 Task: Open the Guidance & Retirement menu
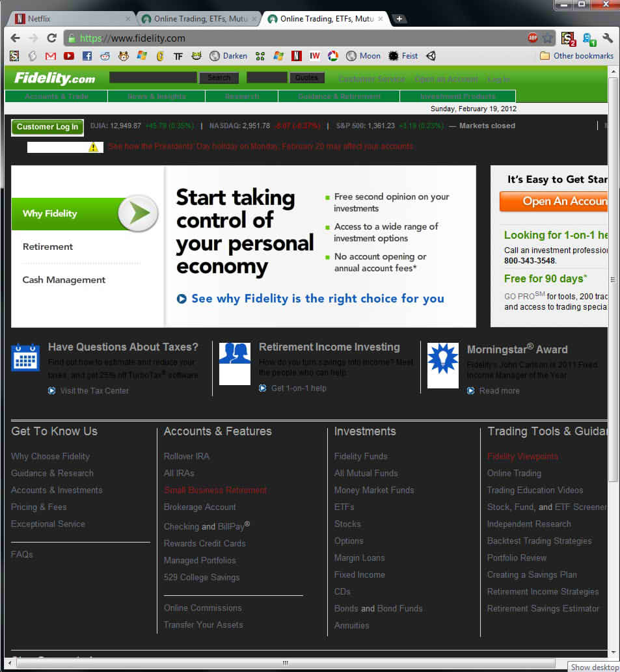[339, 96]
